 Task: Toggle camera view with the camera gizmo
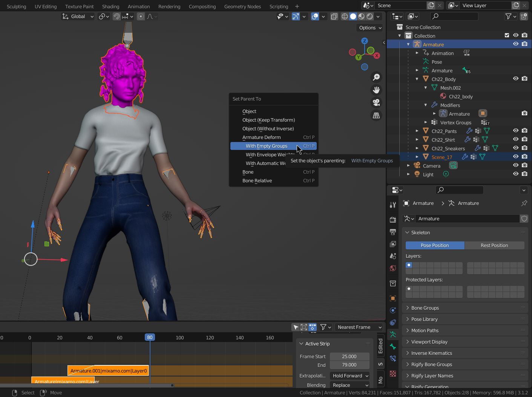coord(376,102)
